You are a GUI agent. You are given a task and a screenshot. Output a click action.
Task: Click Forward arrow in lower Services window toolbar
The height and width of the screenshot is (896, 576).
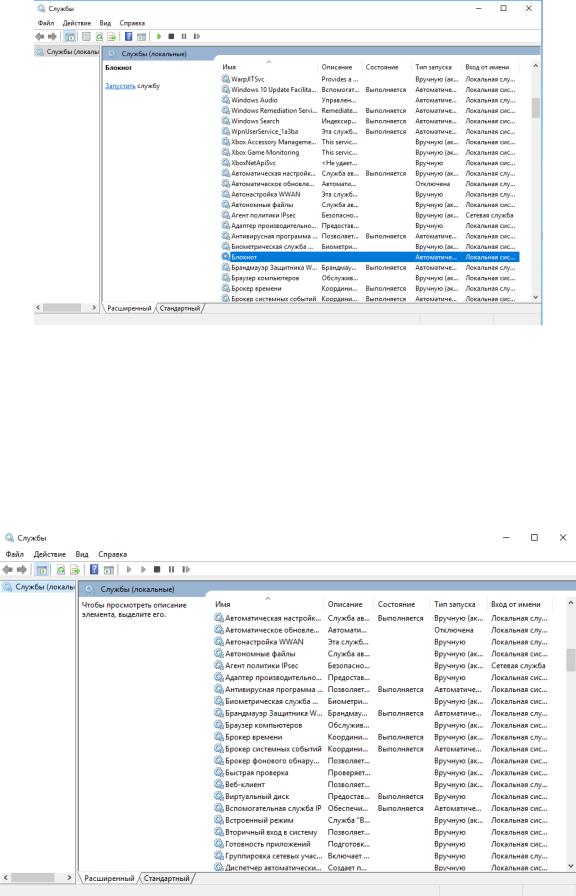[22, 569]
